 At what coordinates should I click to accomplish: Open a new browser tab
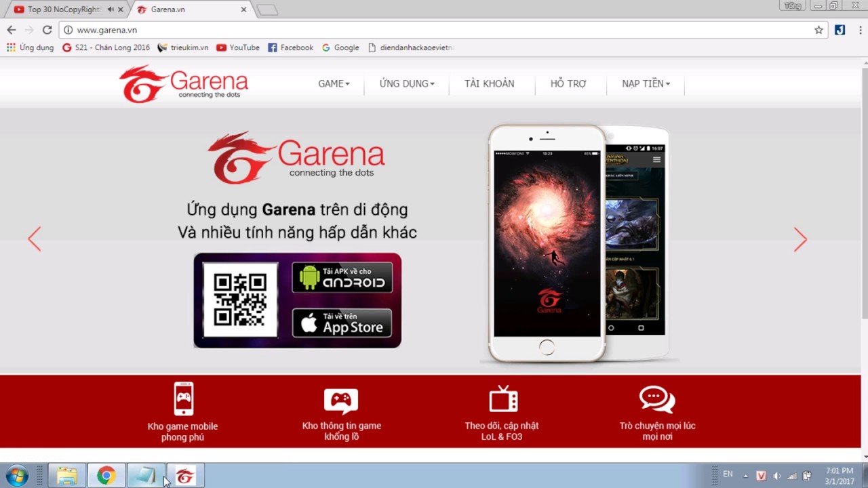point(267,10)
